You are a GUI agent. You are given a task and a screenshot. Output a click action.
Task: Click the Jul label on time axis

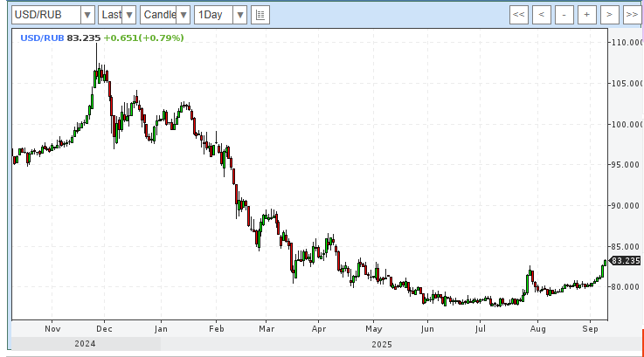[480, 329]
